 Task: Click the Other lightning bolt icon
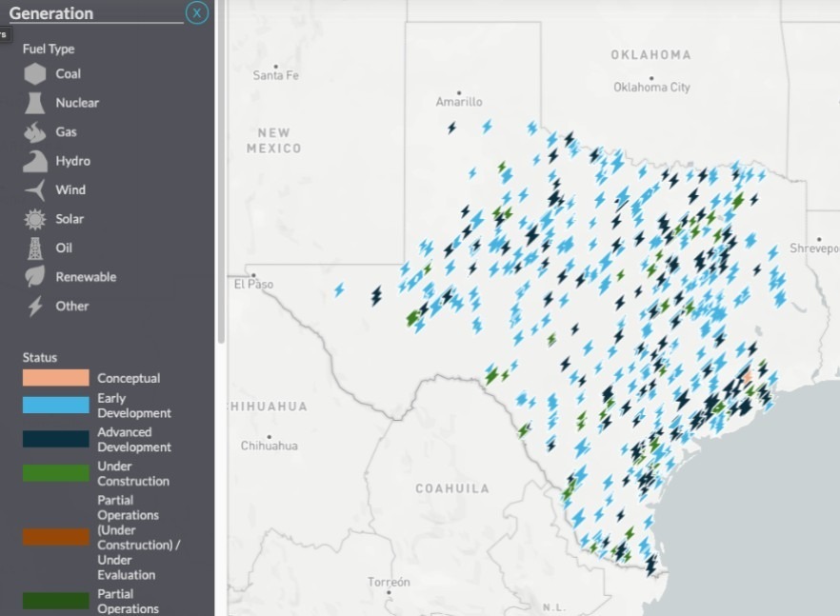[33, 306]
